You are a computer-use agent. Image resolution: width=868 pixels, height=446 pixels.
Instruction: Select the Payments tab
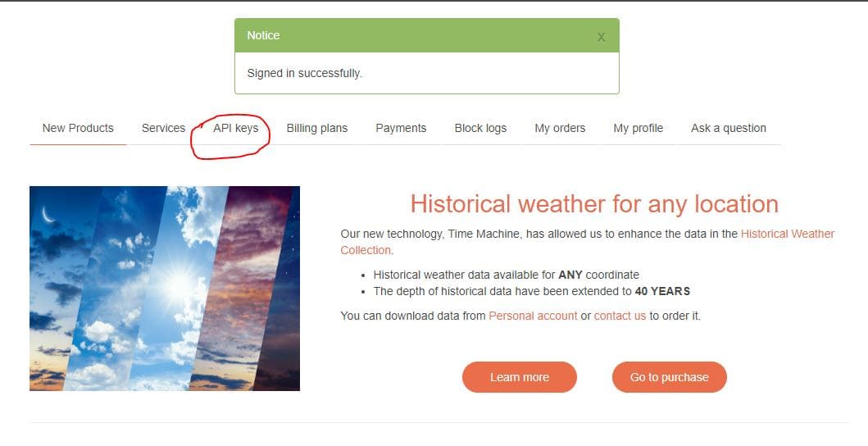click(401, 128)
